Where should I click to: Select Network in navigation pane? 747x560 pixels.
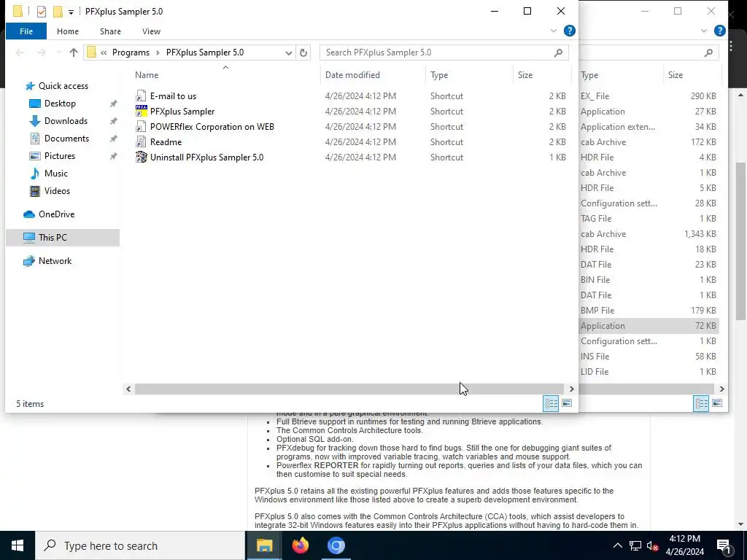point(55,261)
